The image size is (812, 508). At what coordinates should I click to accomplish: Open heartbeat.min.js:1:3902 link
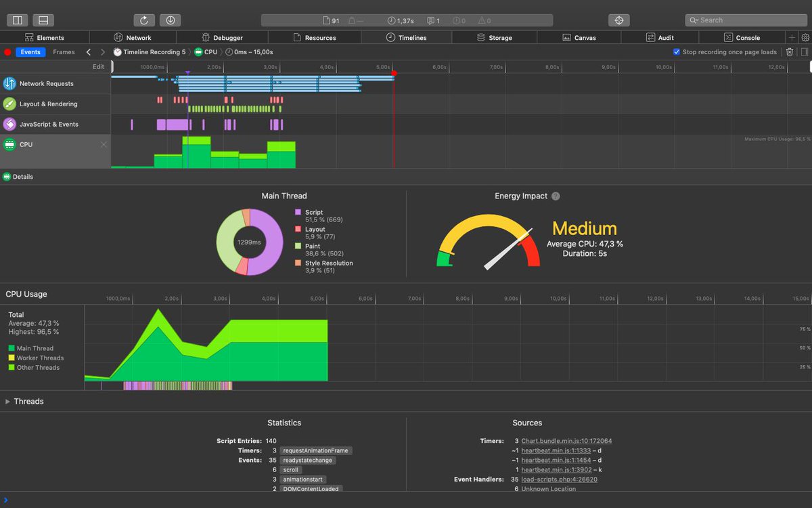tap(556, 469)
